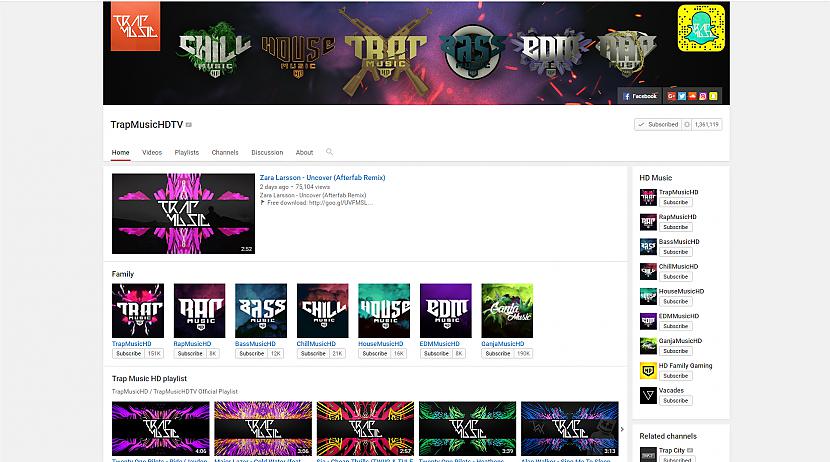Show next playlist videos with the right arrow
Screen dimensions: 830x462
coord(622,429)
